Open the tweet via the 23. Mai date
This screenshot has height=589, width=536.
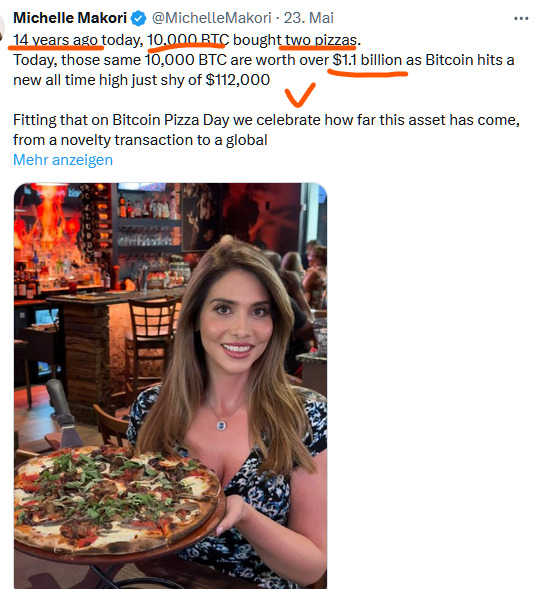(308, 18)
